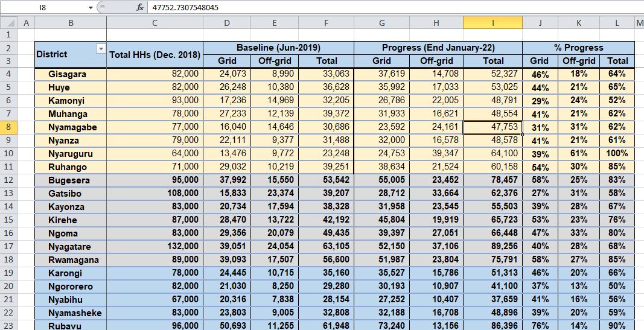Click the Baseline (Jun-2019) header cell

pos(278,48)
